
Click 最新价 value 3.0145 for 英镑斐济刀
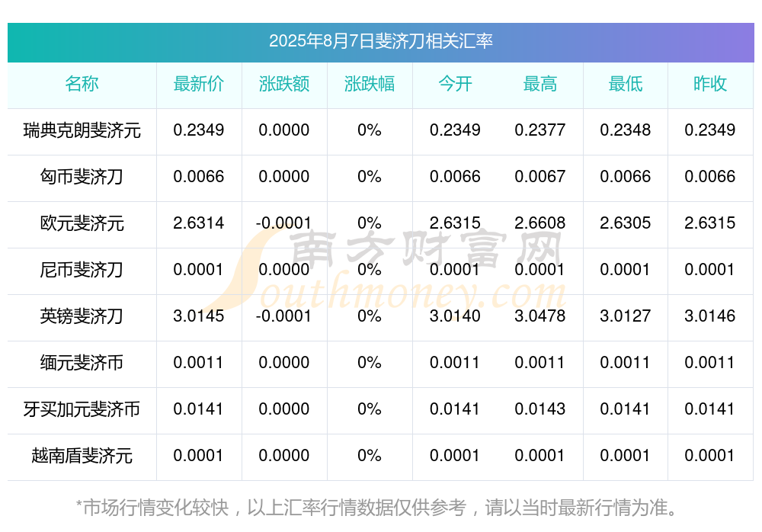click(x=199, y=316)
